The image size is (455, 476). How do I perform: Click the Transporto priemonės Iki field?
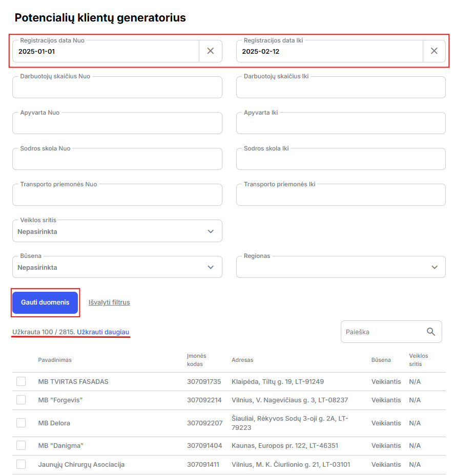[x=341, y=195]
